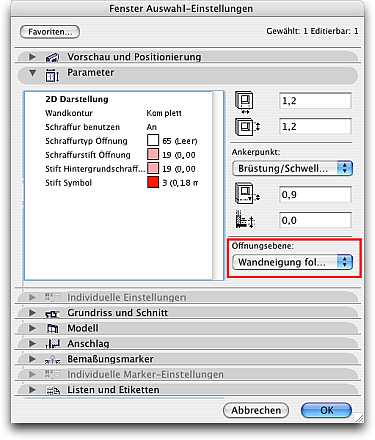The width and height of the screenshot is (375, 440).
Task: Confirm settings with OK
Action: [326, 410]
